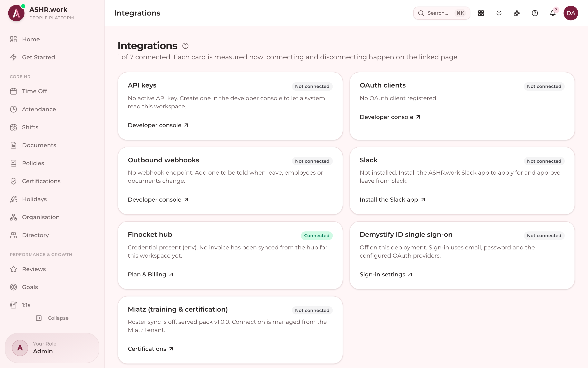Click the ⌘K shortcut hint in search
Viewport: 588px width, 368px height.
tap(460, 13)
